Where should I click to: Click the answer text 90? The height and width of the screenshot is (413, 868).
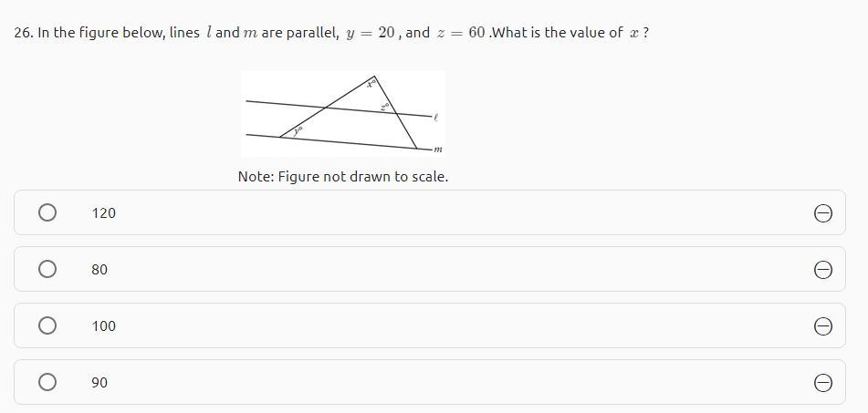[99, 382]
